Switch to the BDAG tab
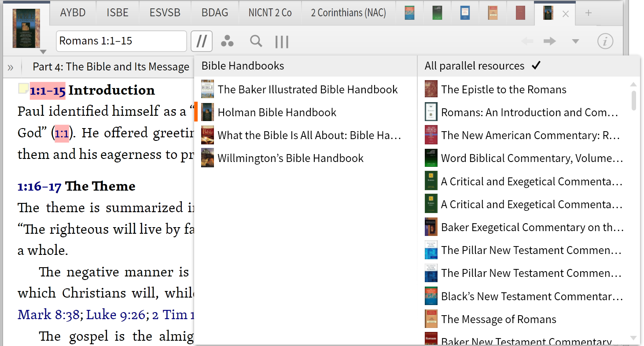The width and height of the screenshot is (644, 346). coord(215,13)
